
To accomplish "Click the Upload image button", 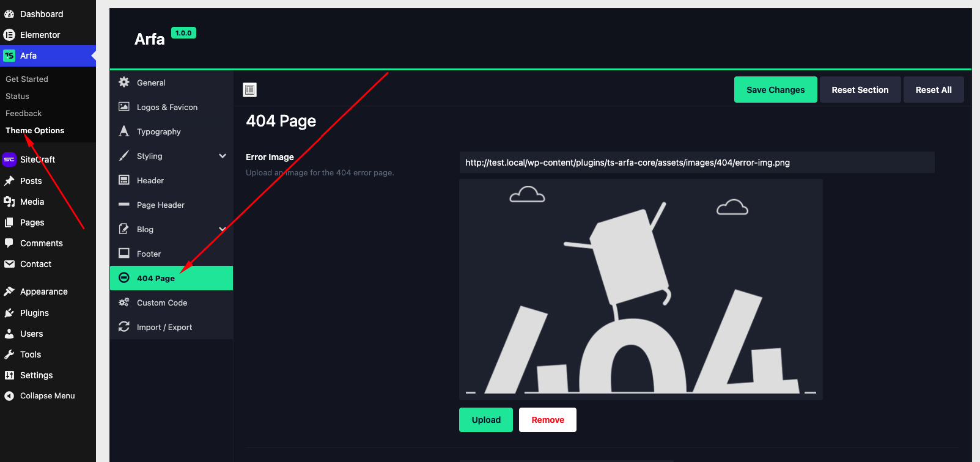I will pos(486,420).
